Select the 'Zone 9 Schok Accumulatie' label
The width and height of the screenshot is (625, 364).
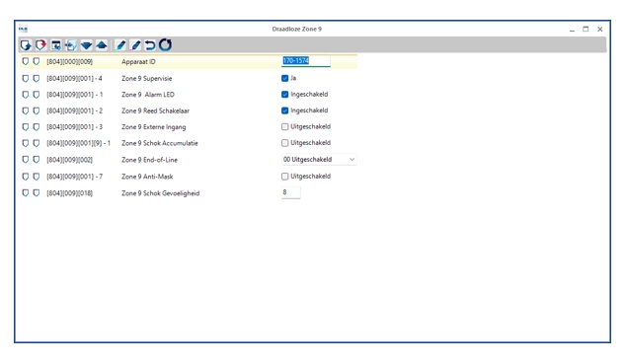pyautogui.click(x=159, y=143)
